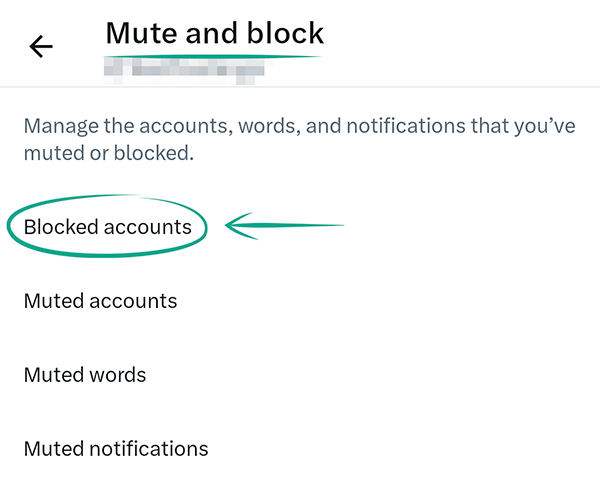Open the Muted notifications settings

(x=116, y=448)
